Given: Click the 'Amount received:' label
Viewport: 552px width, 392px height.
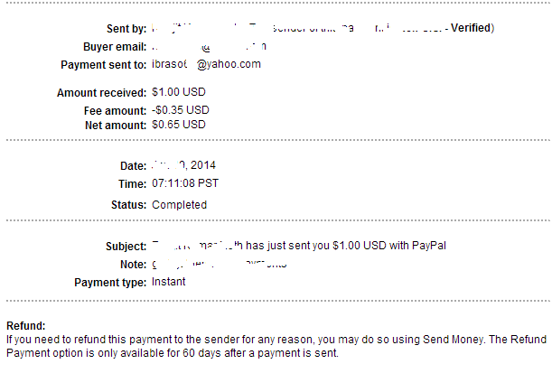Looking at the screenshot, I should 102,93.
